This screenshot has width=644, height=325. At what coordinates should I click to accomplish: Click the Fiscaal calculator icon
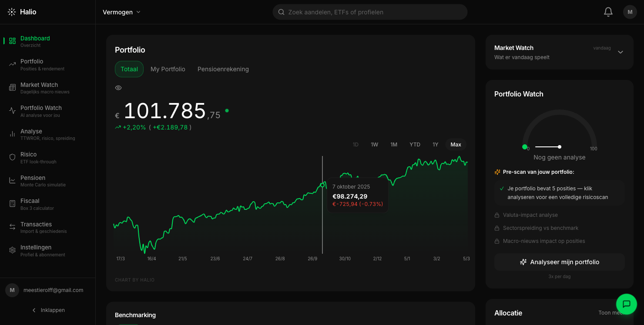point(12,204)
